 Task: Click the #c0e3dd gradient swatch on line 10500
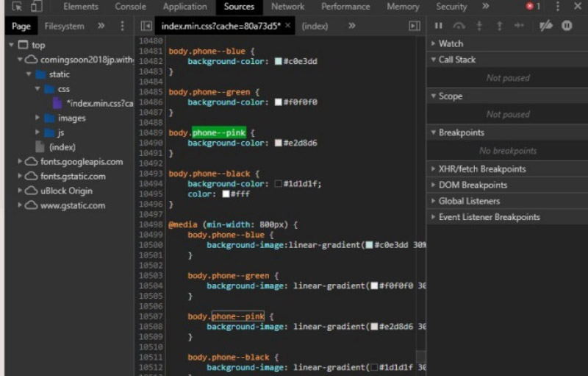369,245
